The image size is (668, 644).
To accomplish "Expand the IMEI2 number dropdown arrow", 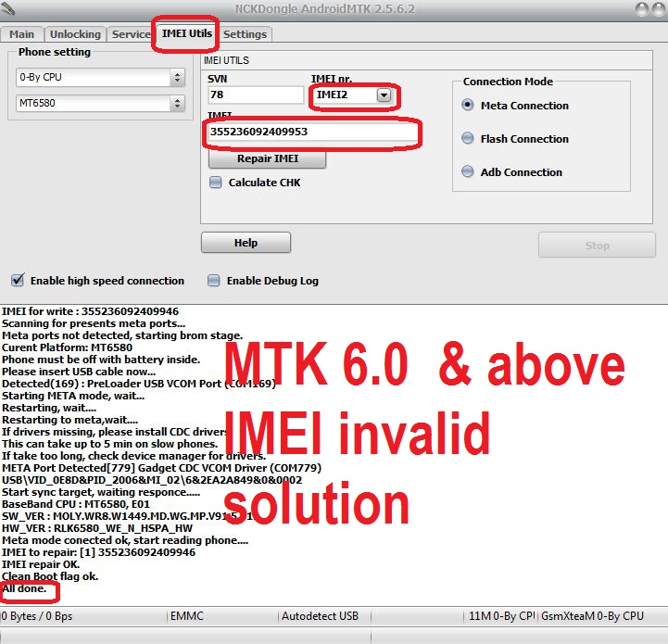I will 384,95.
